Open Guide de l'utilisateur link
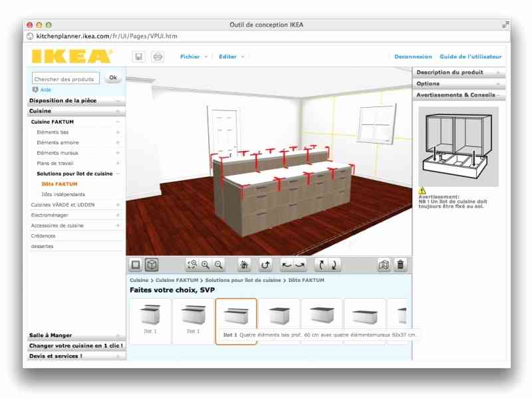 pyautogui.click(x=470, y=57)
